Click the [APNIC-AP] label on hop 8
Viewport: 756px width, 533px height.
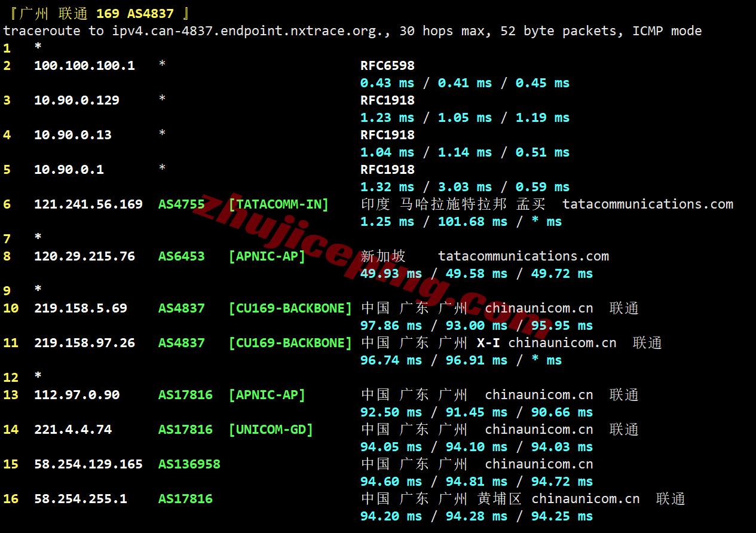coord(267,256)
